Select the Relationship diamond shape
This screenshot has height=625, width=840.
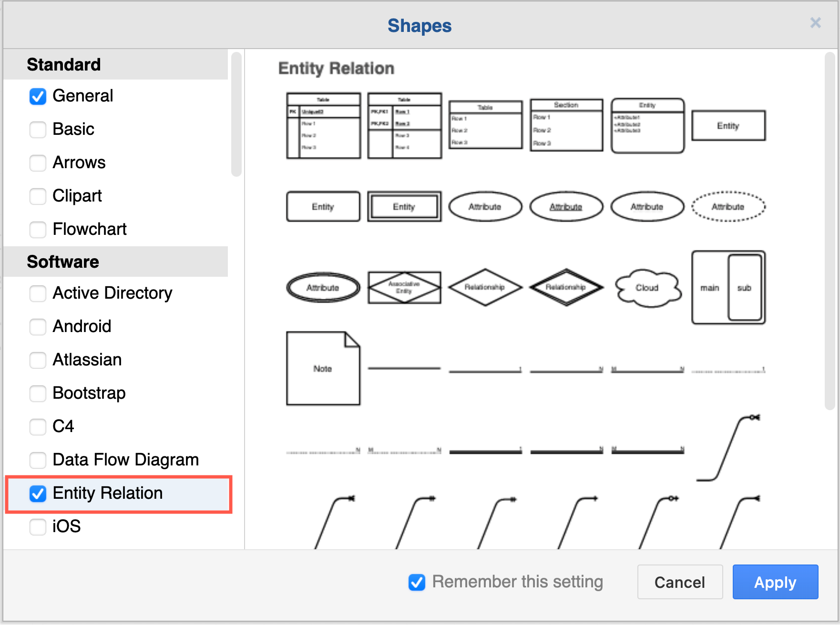point(485,287)
